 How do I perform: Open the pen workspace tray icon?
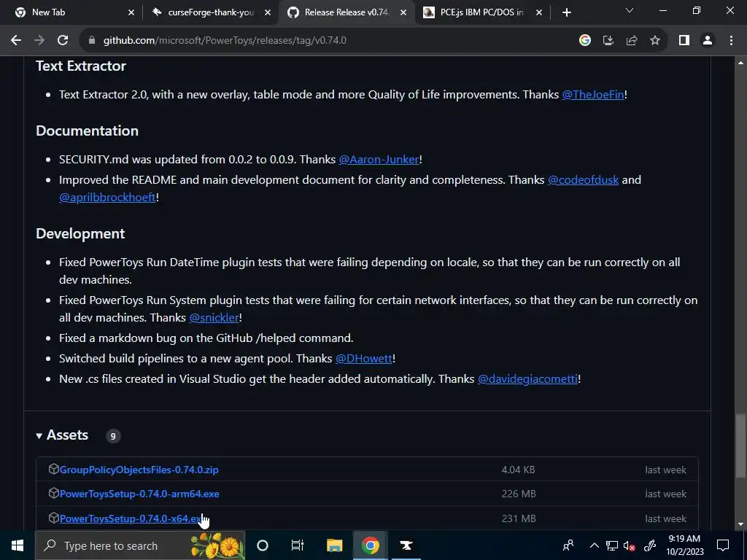point(649,545)
